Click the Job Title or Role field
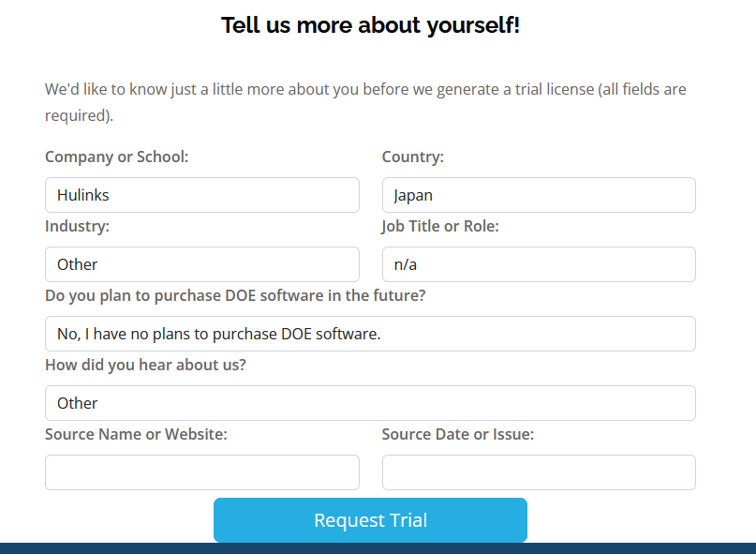 (x=539, y=264)
